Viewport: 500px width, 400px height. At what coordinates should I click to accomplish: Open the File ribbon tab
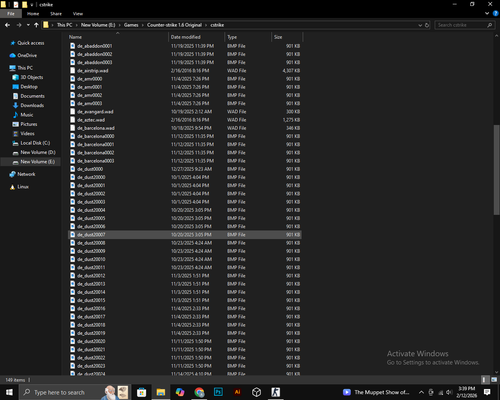[11, 14]
